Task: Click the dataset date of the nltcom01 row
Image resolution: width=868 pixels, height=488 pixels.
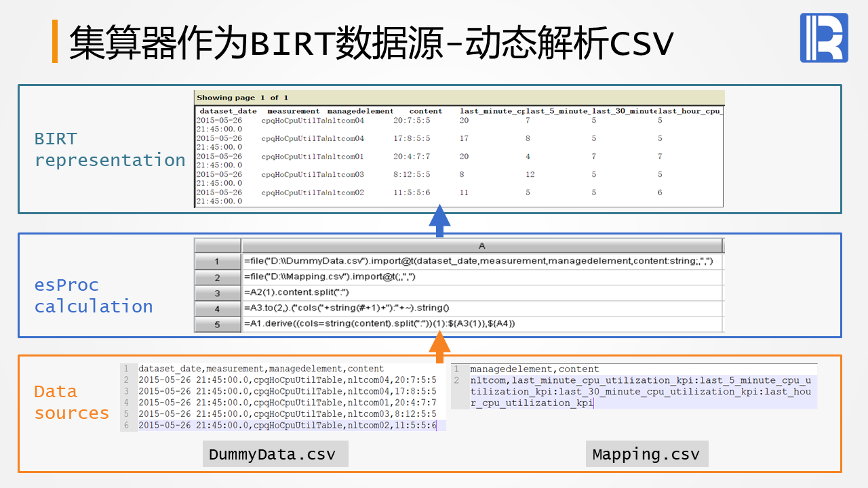Action: 219,161
